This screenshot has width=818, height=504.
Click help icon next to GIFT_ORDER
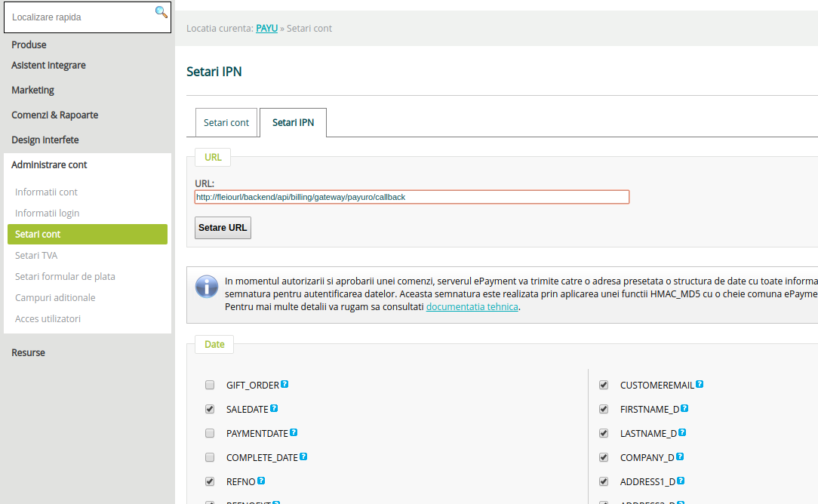[284, 384]
